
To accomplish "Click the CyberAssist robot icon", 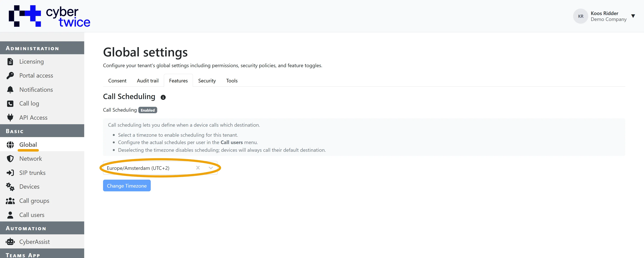I will point(10,242).
